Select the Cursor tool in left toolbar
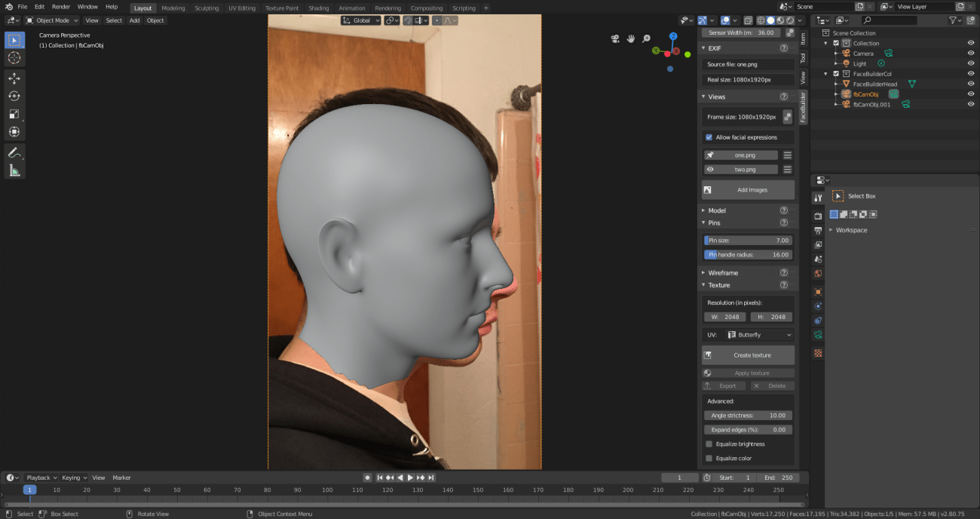Image resolution: width=980 pixels, height=519 pixels. pos(14,58)
